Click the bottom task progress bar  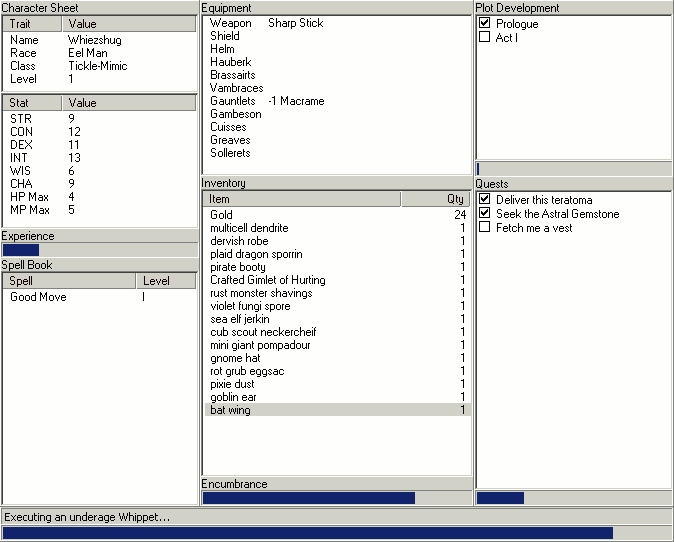point(336,533)
